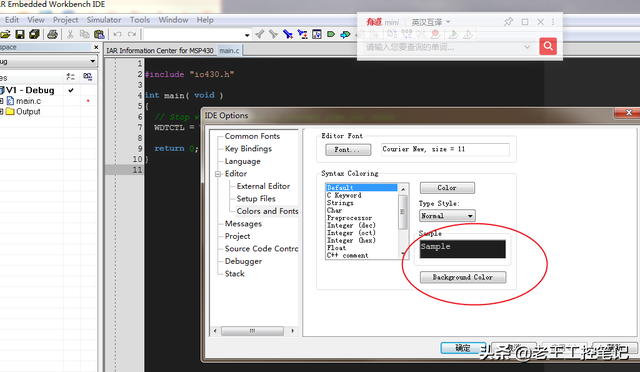Select Common Fonts in options tree
The width and height of the screenshot is (640, 372).
(252, 136)
